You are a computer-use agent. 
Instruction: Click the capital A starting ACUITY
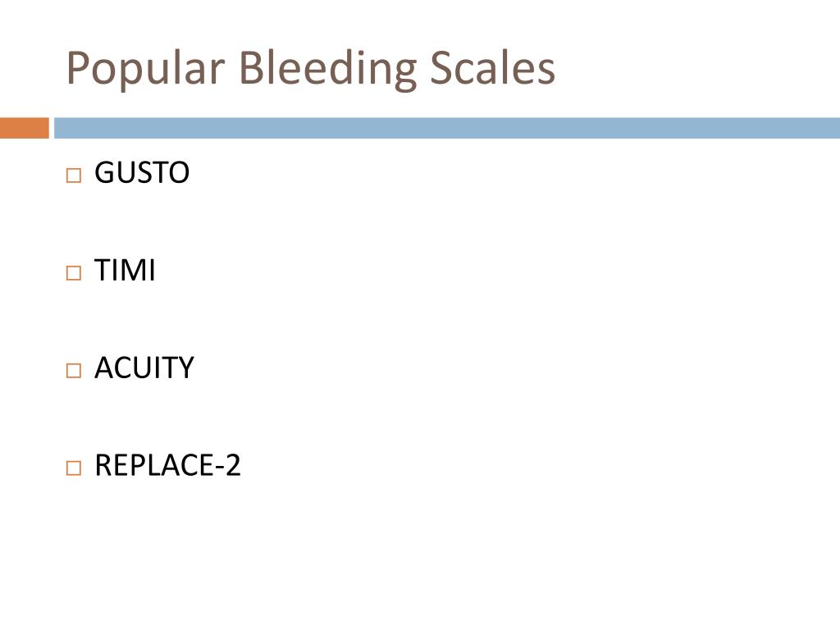pyautogui.click(x=104, y=368)
